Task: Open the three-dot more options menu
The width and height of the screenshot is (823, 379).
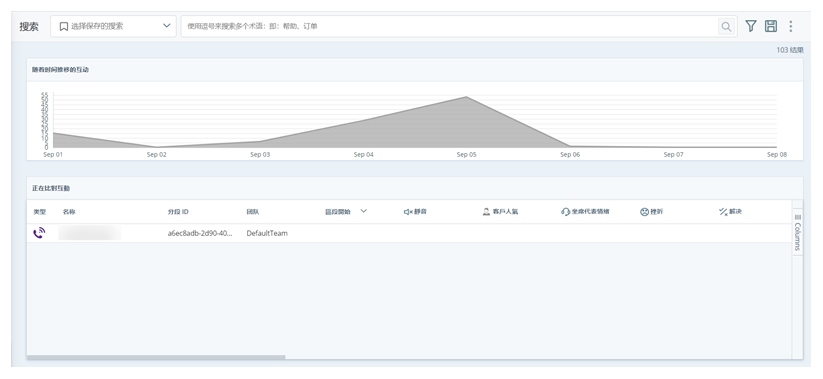Action: [791, 26]
